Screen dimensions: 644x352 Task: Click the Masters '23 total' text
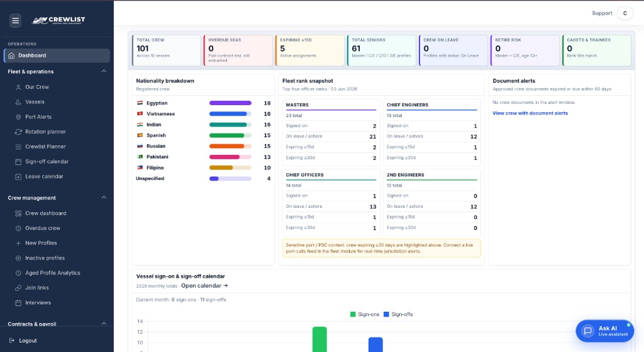pos(294,116)
